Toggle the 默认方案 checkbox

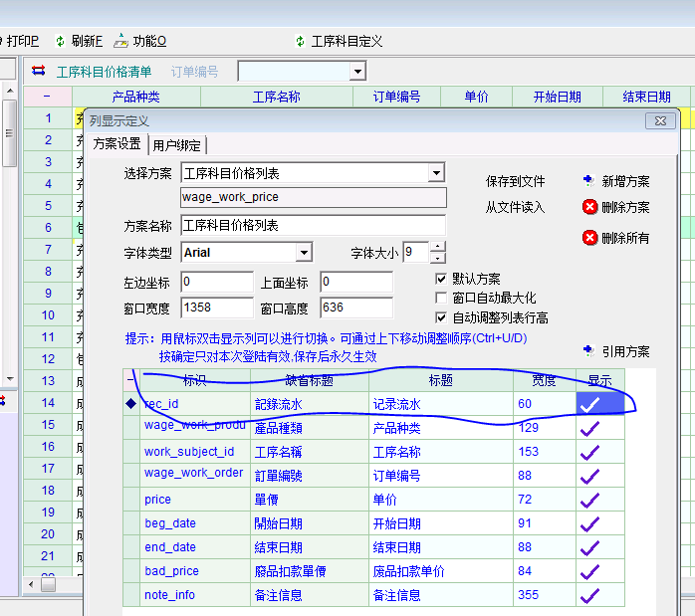(442, 279)
